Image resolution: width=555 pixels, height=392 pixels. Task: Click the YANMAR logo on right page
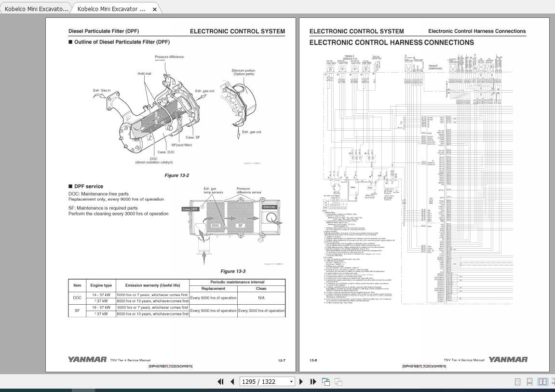tap(508, 359)
